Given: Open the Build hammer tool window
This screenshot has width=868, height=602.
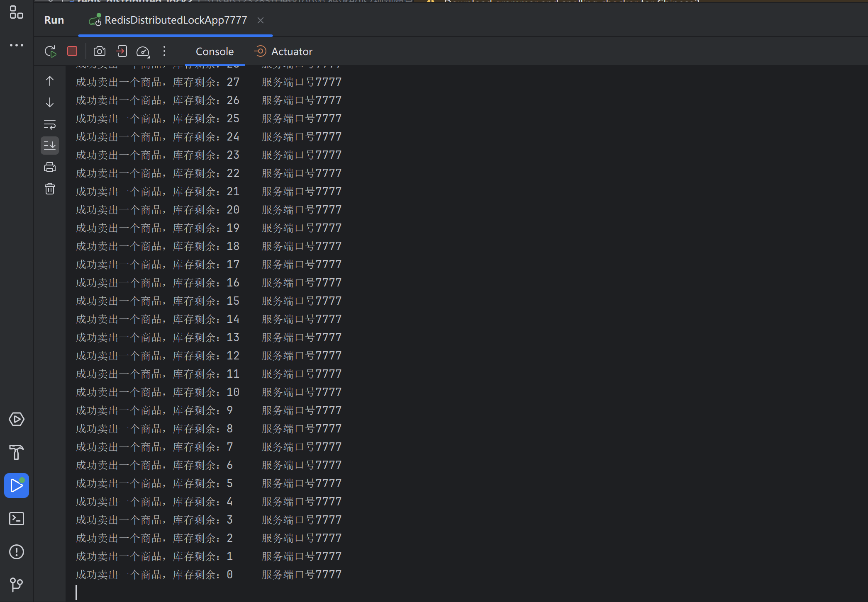Looking at the screenshot, I should pyautogui.click(x=17, y=452).
